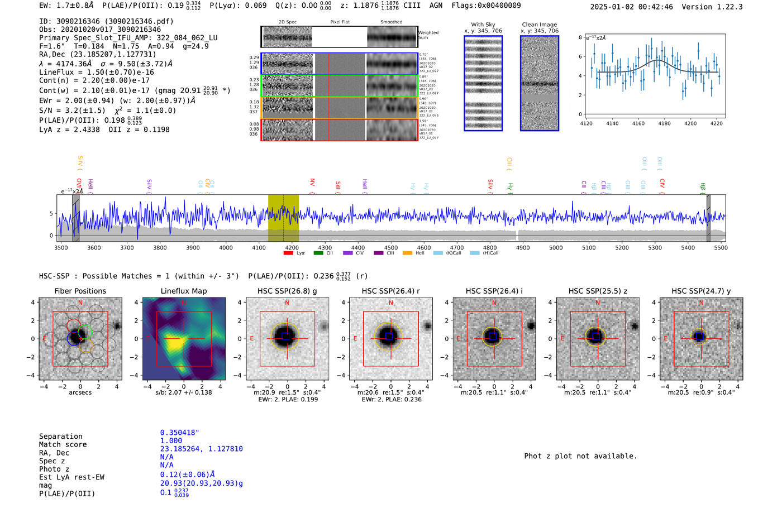Viewport: 782px width, 532px height.
Task: Click the red-bordered 2D fiber spectrum row
Action: tap(340, 130)
